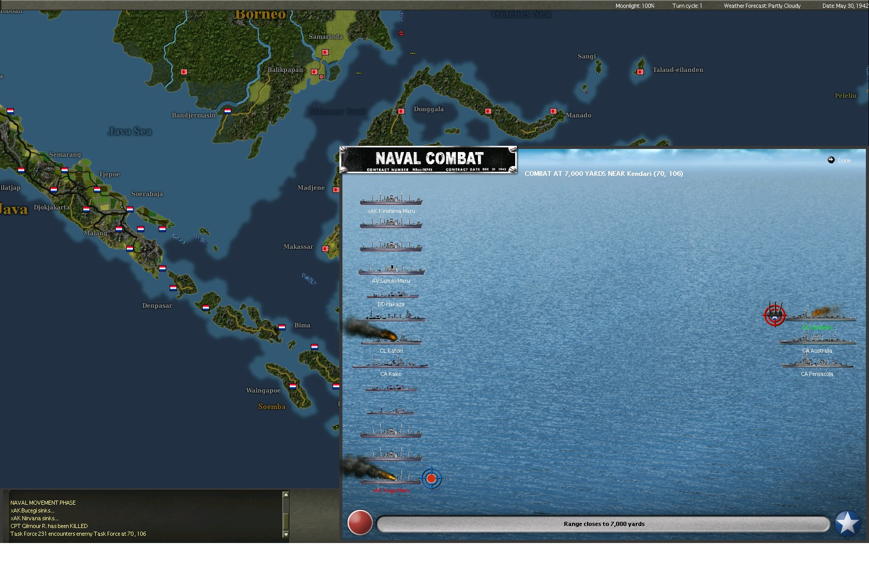
Task: Select the burning CL Katori cruiser
Action: [391, 338]
